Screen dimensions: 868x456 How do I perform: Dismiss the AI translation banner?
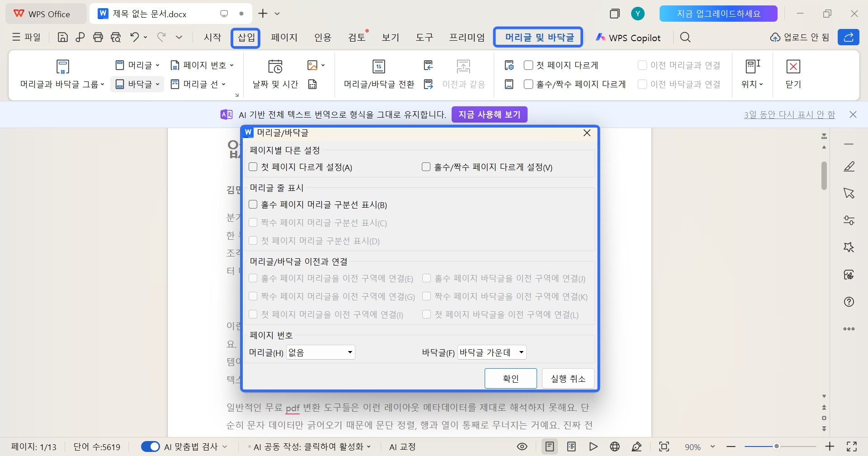853,114
